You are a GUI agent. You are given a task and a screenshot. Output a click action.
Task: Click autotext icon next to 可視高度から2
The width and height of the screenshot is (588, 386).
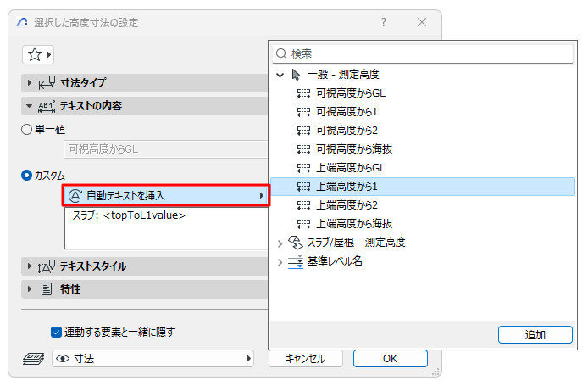pos(303,131)
